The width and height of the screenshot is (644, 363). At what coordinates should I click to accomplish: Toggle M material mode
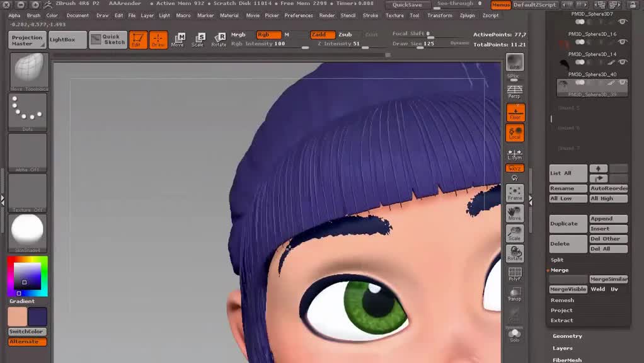click(287, 35)
